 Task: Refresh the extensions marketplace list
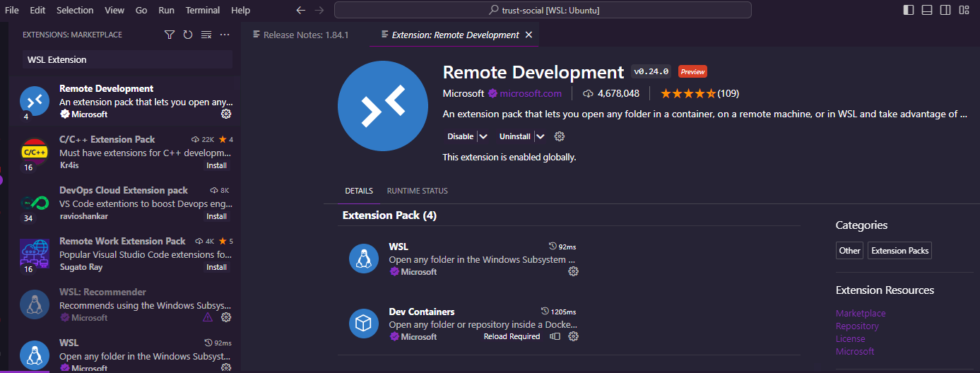point(188,35)
